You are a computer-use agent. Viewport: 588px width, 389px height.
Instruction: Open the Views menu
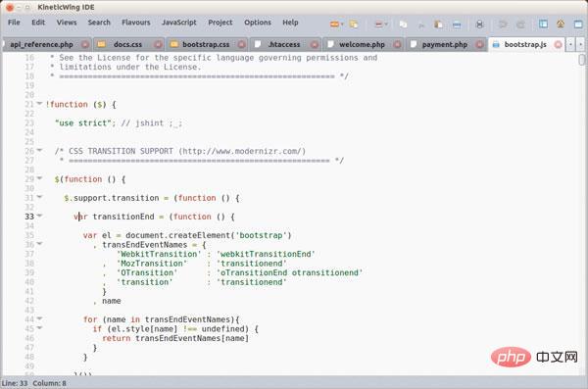67,23
